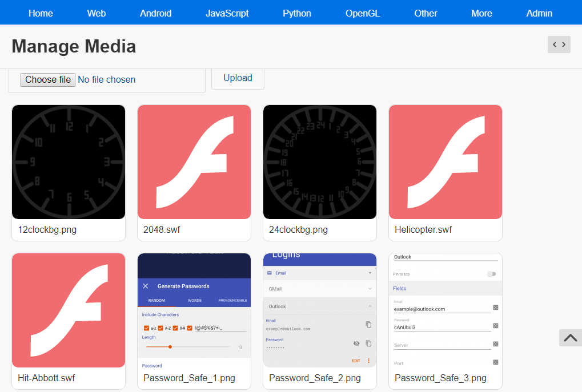Click the No file chosen label
582x392 pixels.
[x=107, y=80]
